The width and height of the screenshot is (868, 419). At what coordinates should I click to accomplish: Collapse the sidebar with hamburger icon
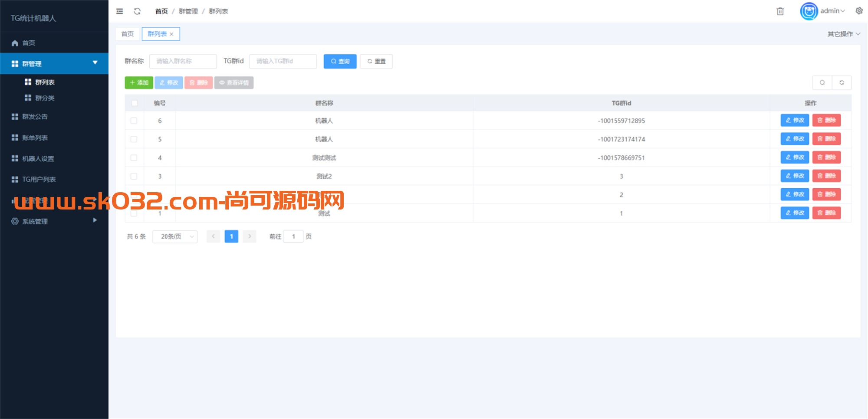(120, 11)
